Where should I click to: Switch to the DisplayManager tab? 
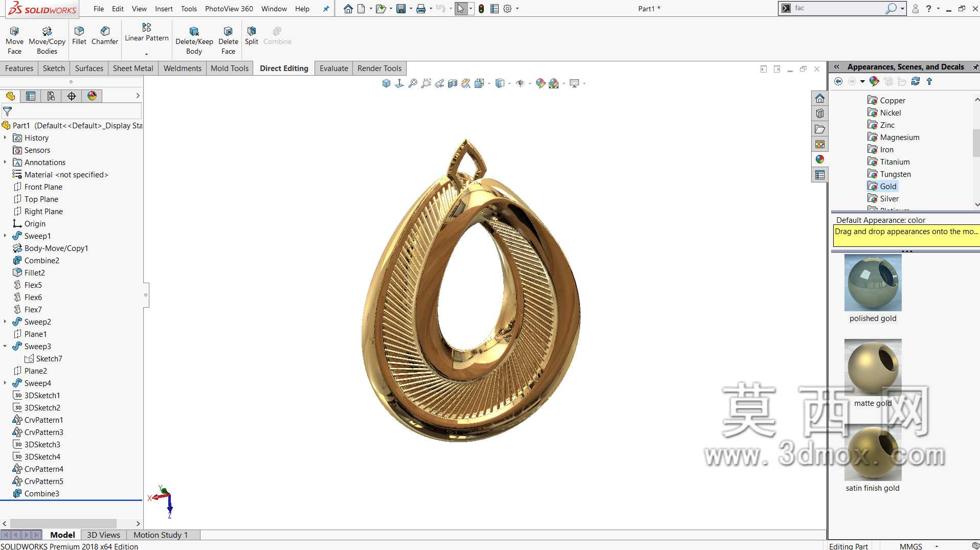click(x=92, y=96)
